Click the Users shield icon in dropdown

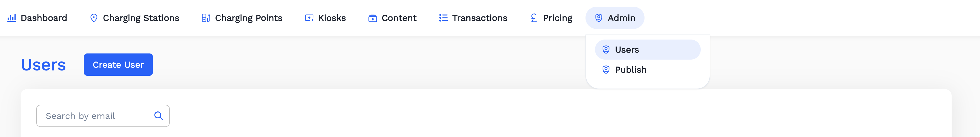[x=606, y=50]
